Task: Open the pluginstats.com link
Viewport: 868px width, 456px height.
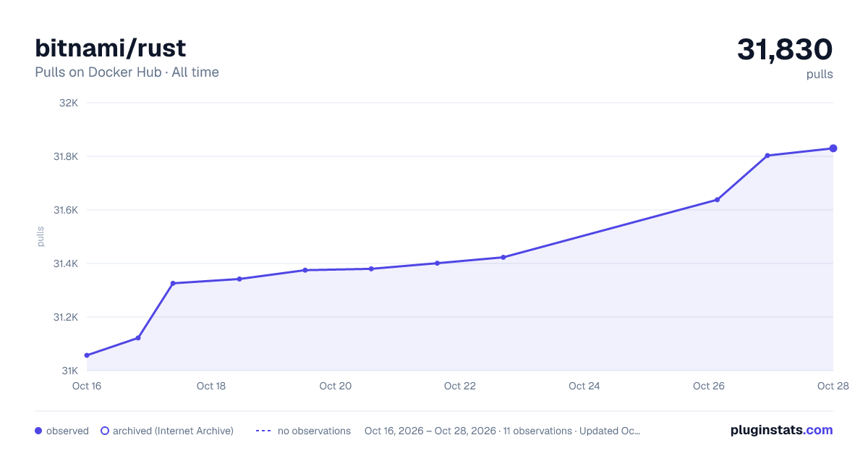Action: coord(782,430)
